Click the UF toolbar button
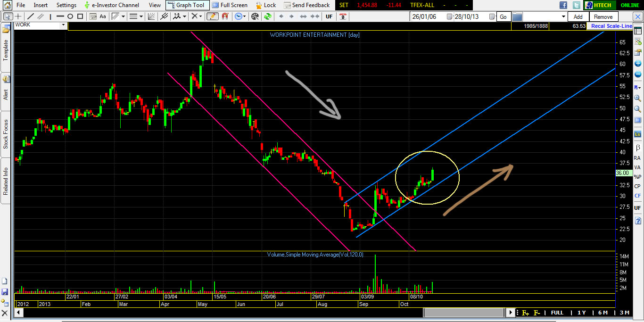This screenshot has height=322, width=644. pos(329,17)
